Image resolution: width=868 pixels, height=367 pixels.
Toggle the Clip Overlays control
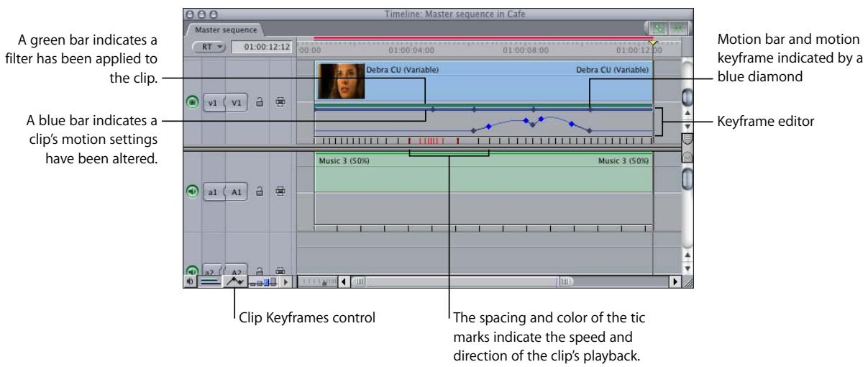click(209, 281)
